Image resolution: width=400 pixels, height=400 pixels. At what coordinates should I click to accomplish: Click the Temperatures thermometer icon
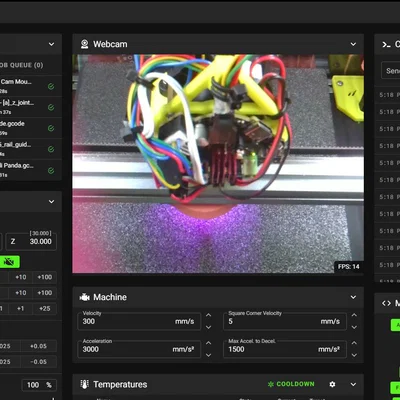point(85,384)
